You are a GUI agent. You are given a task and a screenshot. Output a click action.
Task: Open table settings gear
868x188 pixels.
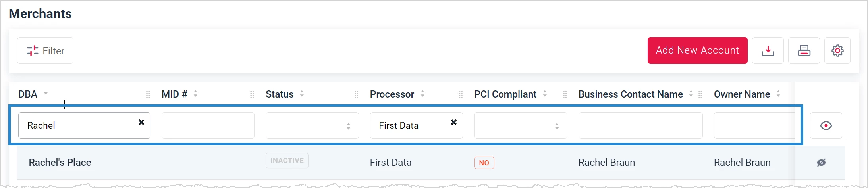[837, 51]
